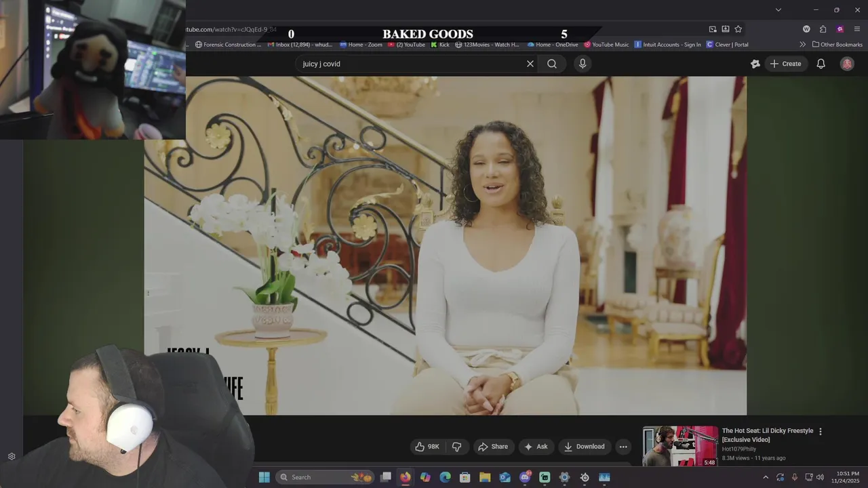The height and width of the screenshot is (488, 868).
Task: Open the Kick bookmark
Action: 440,45
